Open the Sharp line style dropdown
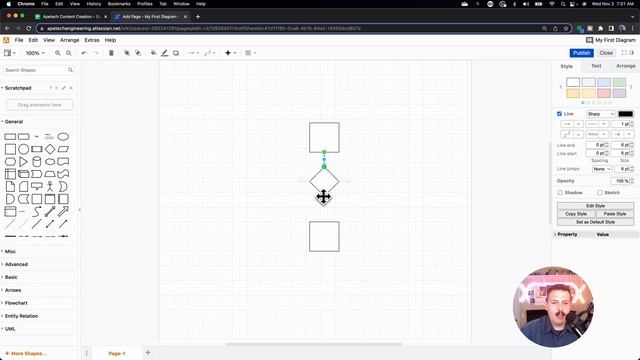Screen dimensions: 640x360 [x=601, y=114]
